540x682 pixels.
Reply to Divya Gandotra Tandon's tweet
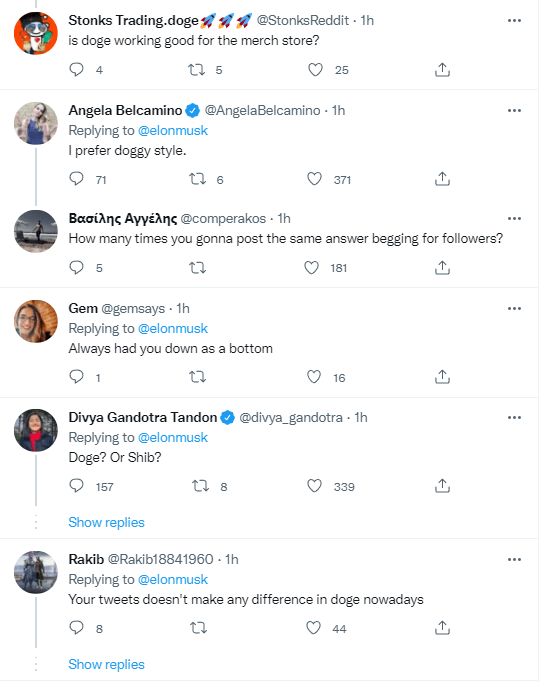coord(77,485)
